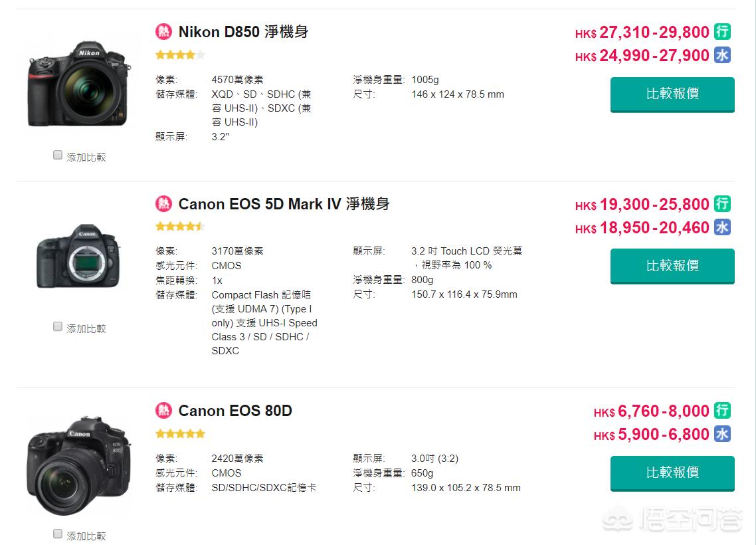This screenshot has width=756, height=545.
Task: Tick the 添加比較 checkbox under Nikon D850
Action: (x=58, y=156)
